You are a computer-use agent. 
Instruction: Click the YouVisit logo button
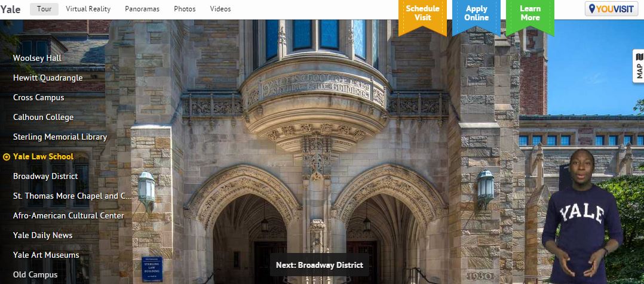point(611,9)
